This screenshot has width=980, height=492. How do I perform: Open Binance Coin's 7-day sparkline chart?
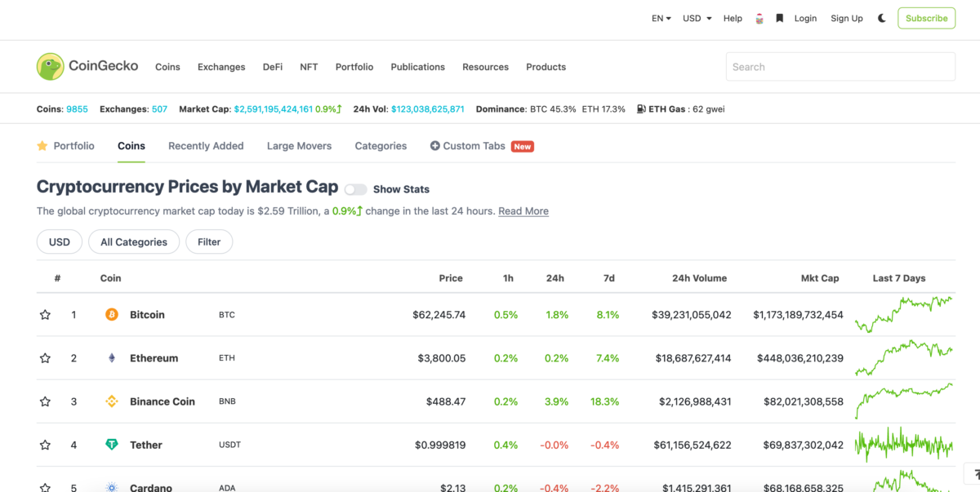tap(903, 401)
